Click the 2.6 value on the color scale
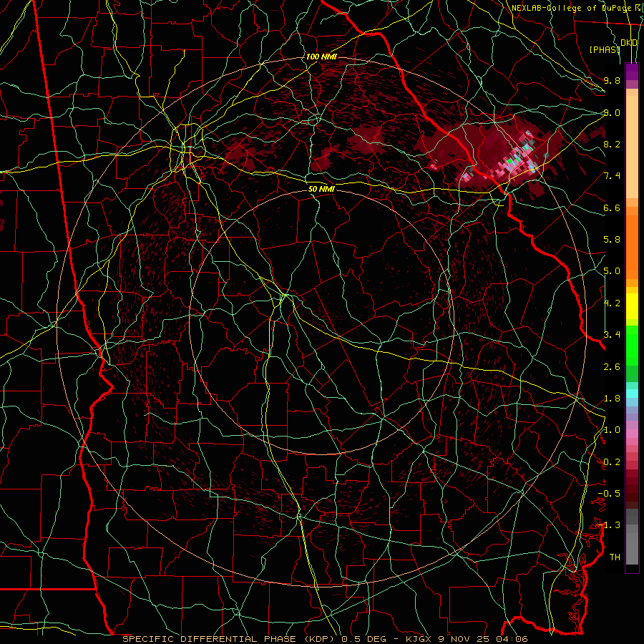Viewport: 644px width, 644px height. point(612,366)
